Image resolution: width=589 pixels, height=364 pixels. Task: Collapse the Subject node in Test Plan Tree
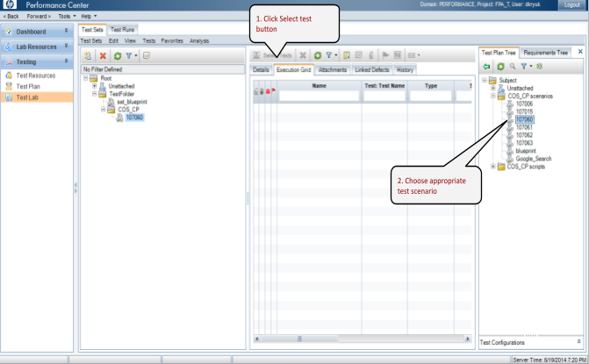tap(485, 80)
